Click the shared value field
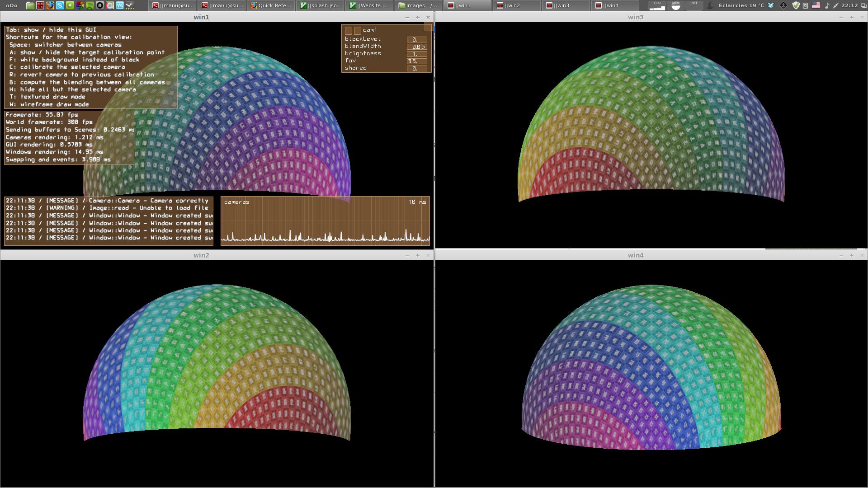Image resolution: width=868 pixels, height=488 pixels. tap(417, 68)
